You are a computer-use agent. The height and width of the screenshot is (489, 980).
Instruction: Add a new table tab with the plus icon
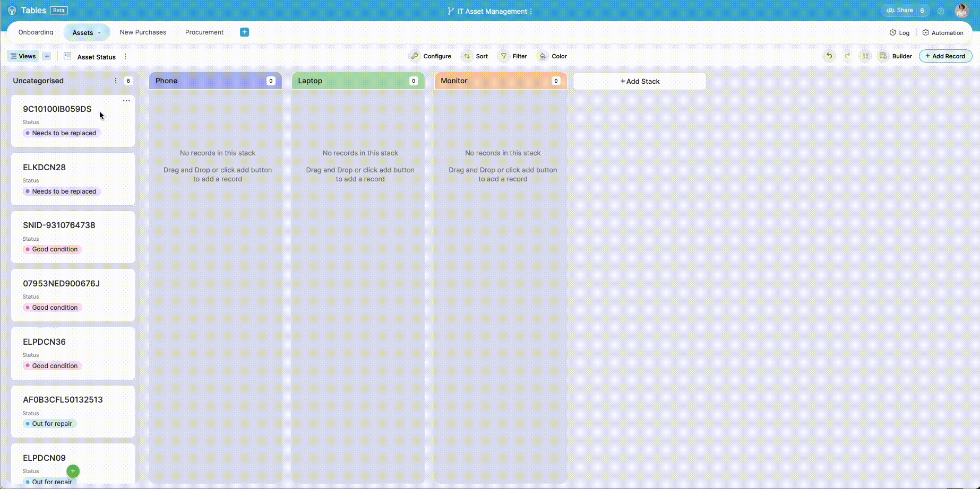pyautogui.click(x=244, y=32)
